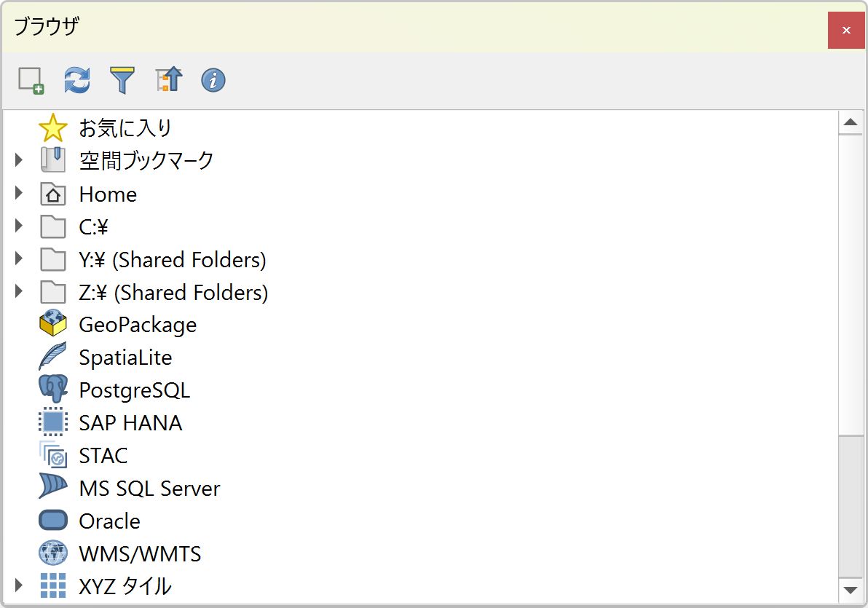Expand the Z:¥ Shared Folders node
Image resolution: width=868 pixels, height=608 pixels.
pos(19,291)
